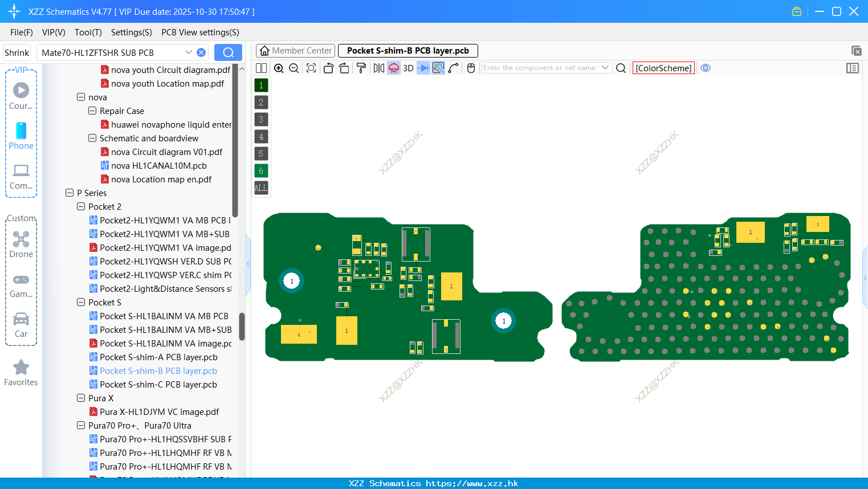Select the Drone category

pos(21,244)
